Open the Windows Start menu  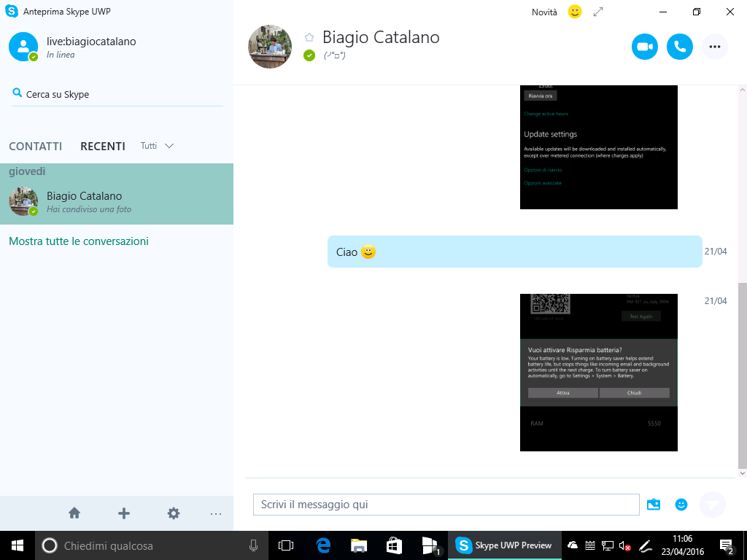[x=18, y=545]
